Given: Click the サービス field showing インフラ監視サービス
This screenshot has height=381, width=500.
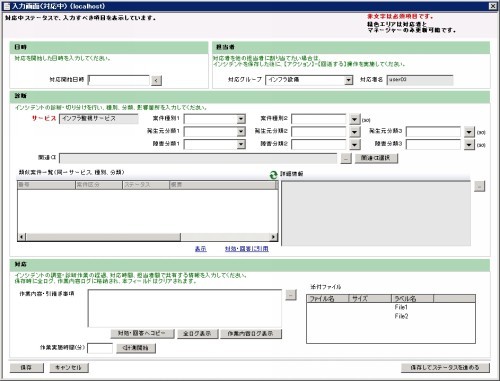Looking at the screenshot, I should click(99, 119).
